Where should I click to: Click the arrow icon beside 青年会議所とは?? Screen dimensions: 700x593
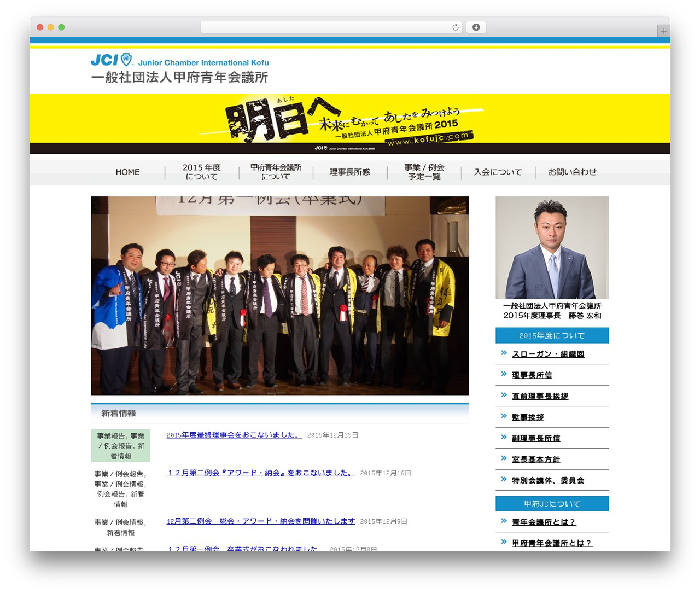tap(504, 521)
